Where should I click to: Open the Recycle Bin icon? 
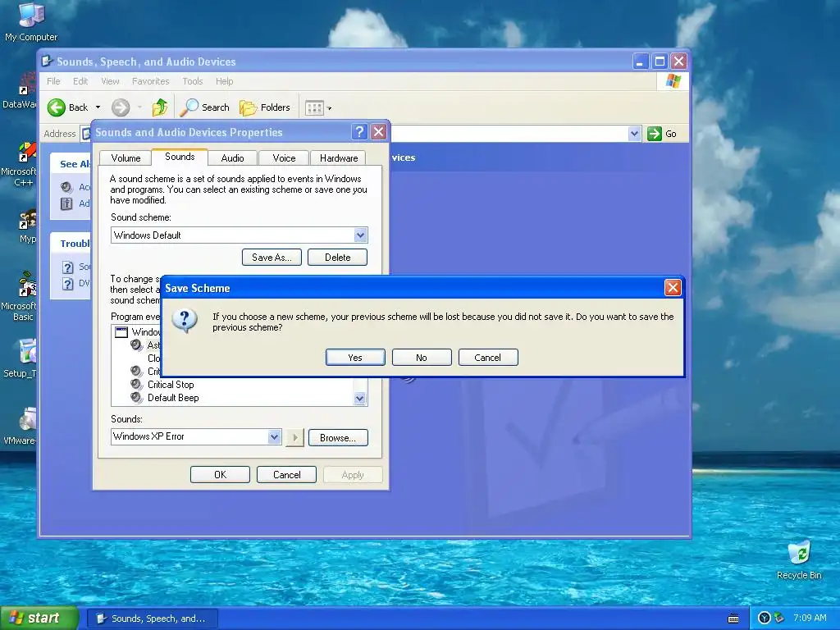(799, 559)
